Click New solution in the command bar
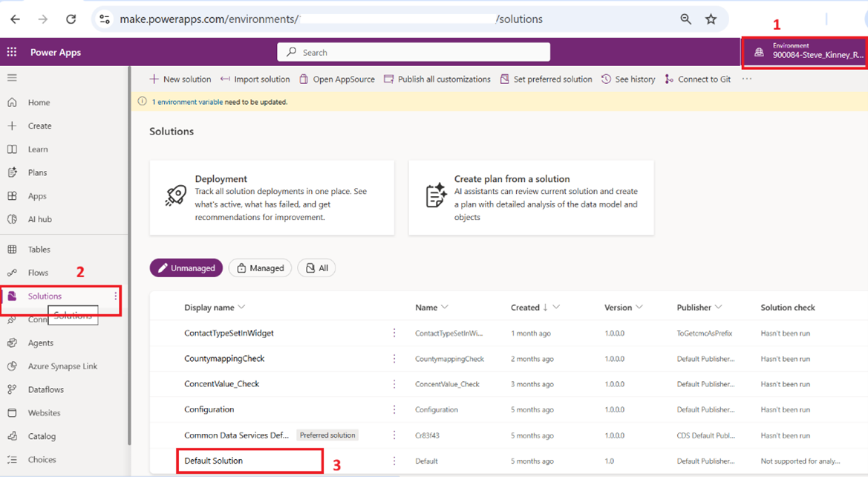The height and width of the screenshot is (477, 868). [x=180, y=79]
